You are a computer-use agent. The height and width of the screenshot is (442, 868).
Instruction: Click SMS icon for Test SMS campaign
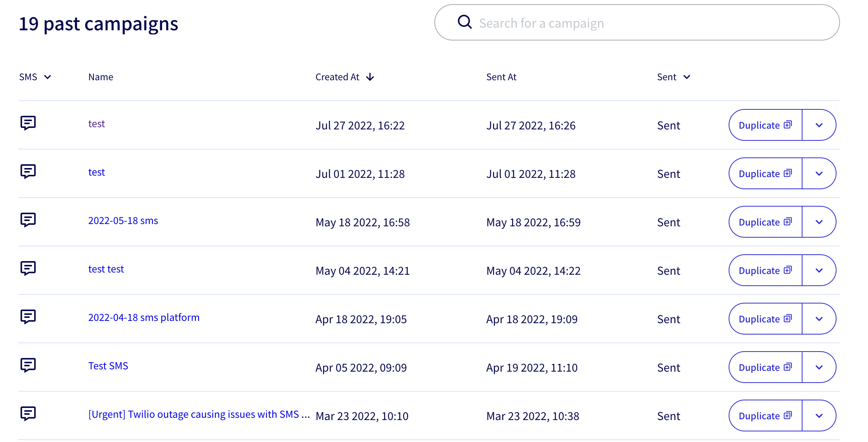click(28, 365)
